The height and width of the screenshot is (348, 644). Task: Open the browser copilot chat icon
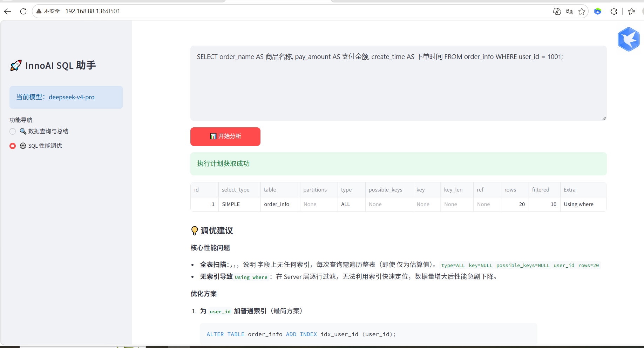click(557, 11)
